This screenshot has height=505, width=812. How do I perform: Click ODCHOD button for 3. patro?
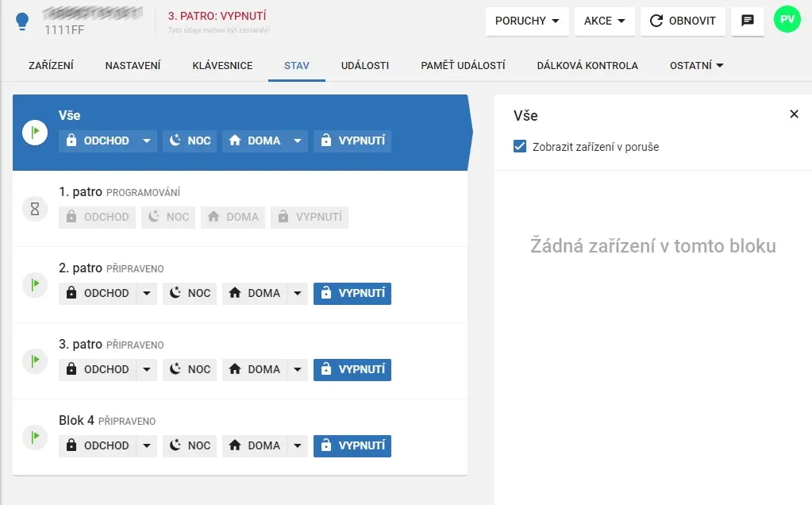coord(98,369)
